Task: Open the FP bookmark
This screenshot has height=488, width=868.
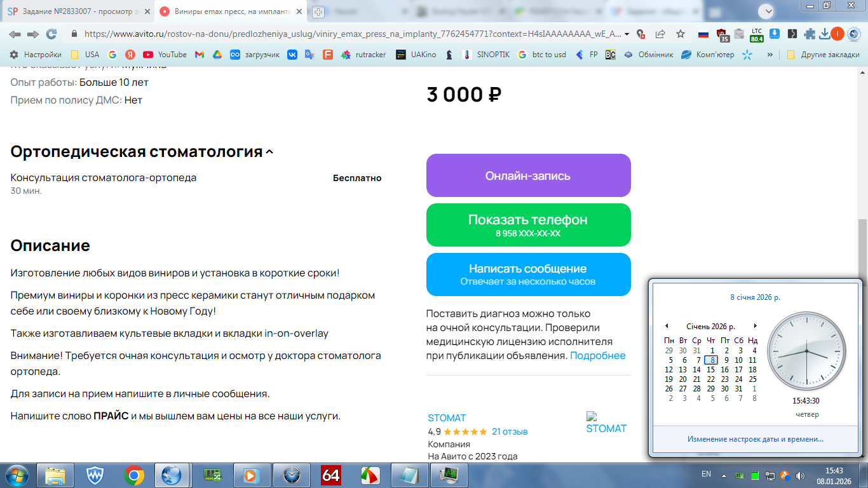Action: pos(587,55)
